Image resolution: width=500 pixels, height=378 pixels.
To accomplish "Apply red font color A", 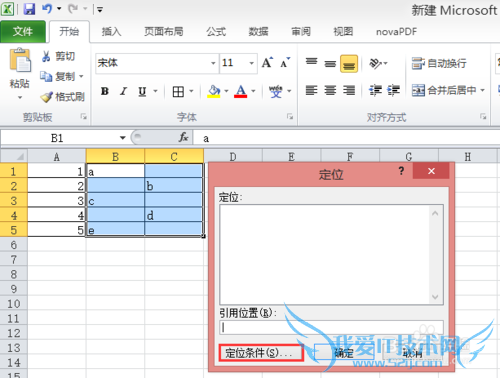I will (x=241, y=91).
